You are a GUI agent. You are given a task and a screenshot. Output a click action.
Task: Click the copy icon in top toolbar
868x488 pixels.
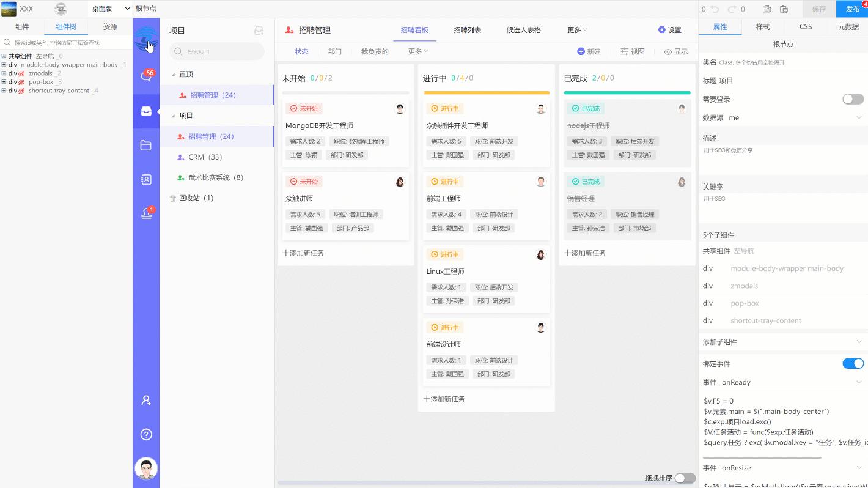coord(767,9)
